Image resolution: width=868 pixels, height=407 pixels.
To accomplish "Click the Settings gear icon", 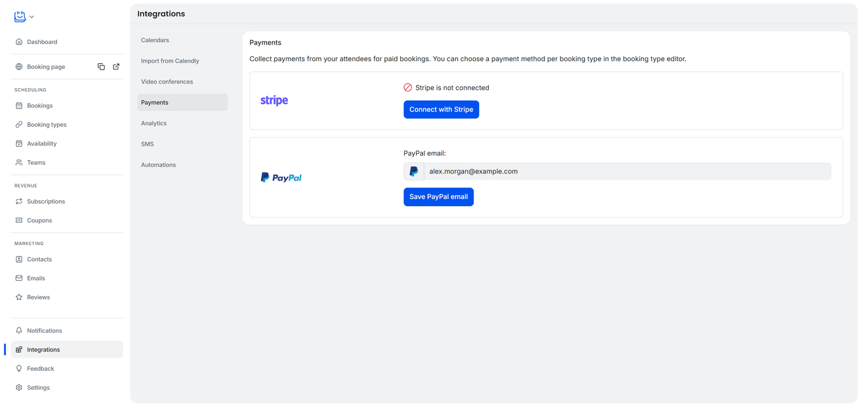I will [x=19, y=388].
